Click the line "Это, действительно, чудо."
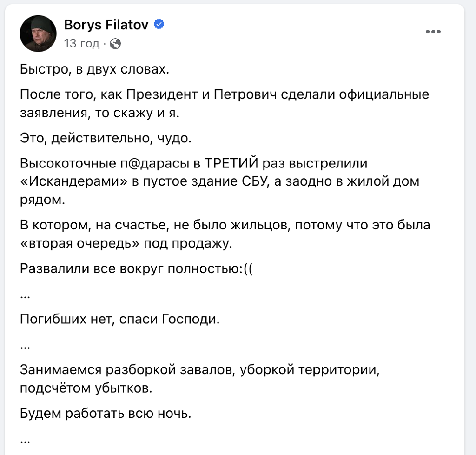This screenshot has height=455, width=476. click(x=106, y=138)
